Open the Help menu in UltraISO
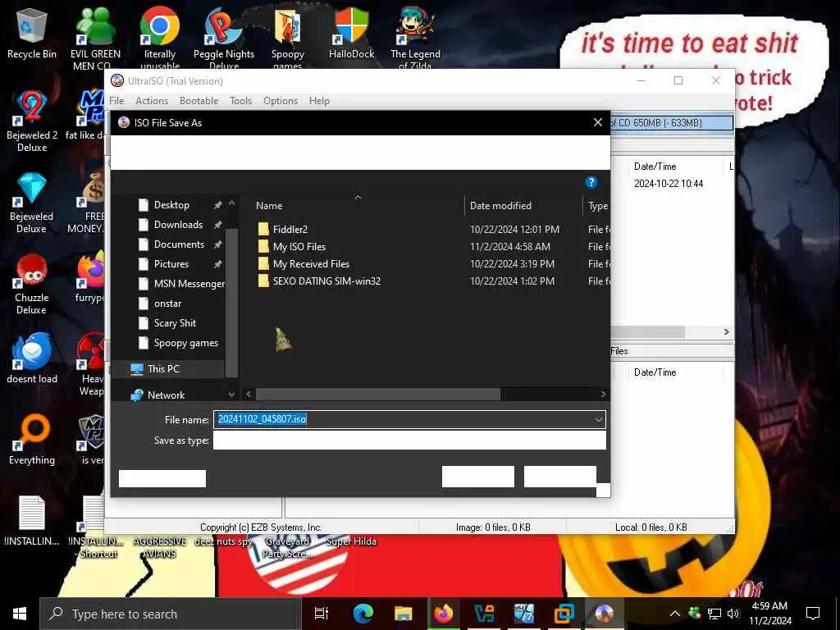840x630 pixels. [319, 101]
